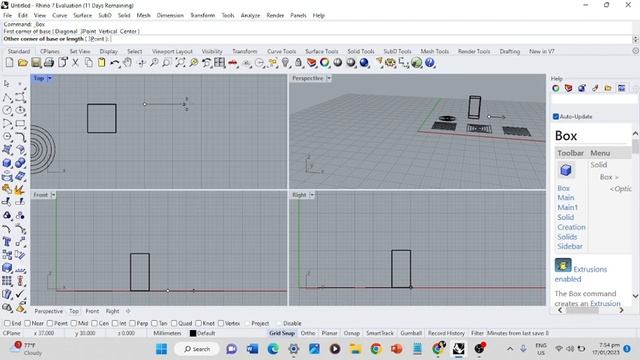Open the Default layer dropdown in status bar
This screenshot has height=360, width=640.
coord(206,333)
